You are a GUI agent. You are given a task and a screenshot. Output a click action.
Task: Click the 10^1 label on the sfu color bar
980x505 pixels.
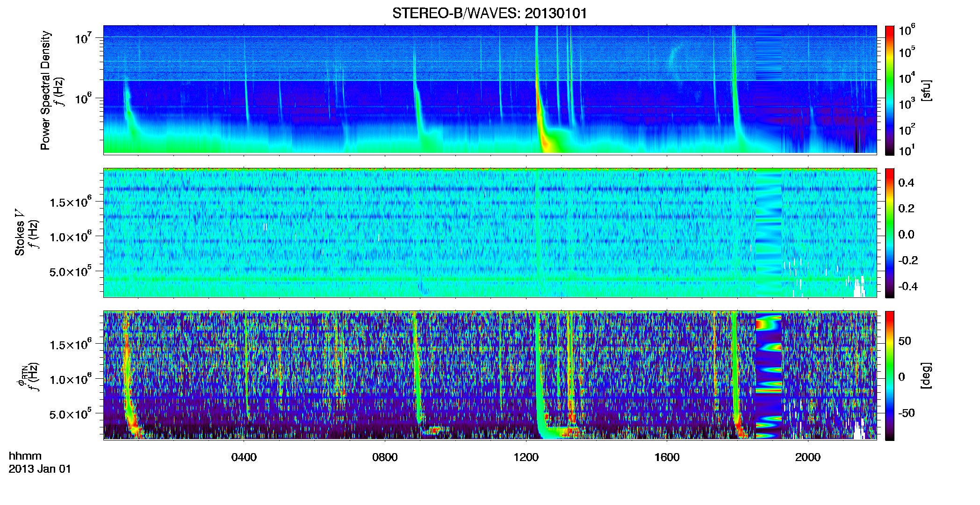[x=907, y=150]
